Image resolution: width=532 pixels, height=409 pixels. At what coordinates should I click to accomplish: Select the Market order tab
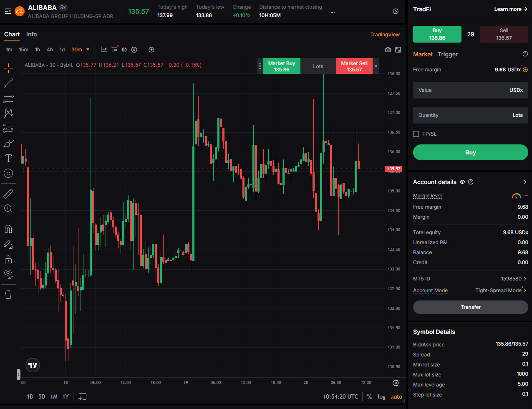[423, 54]
